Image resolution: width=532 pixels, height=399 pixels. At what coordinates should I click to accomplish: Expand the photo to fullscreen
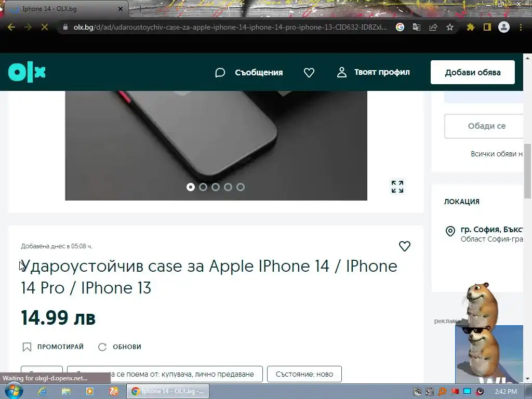point(397,187)
